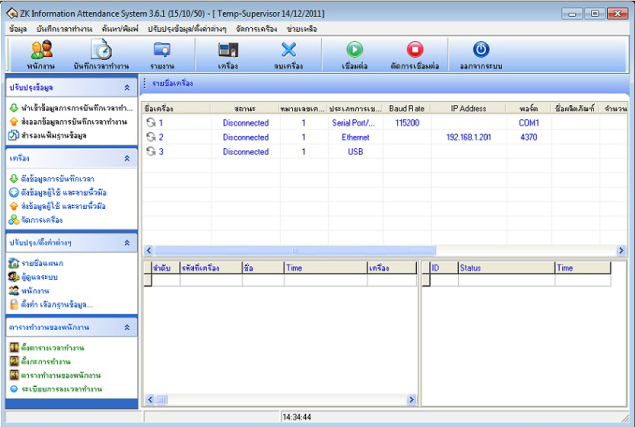Viewport: 635px width, 427px height.
Task: Collapse the employee work schedule sidebar section
Action: point(127,327)
